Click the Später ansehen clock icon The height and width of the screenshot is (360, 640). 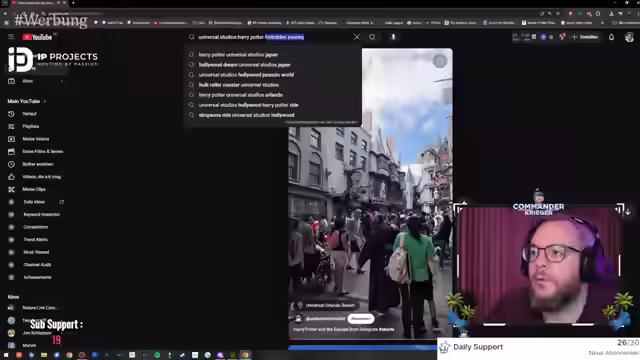pos(11,164)
